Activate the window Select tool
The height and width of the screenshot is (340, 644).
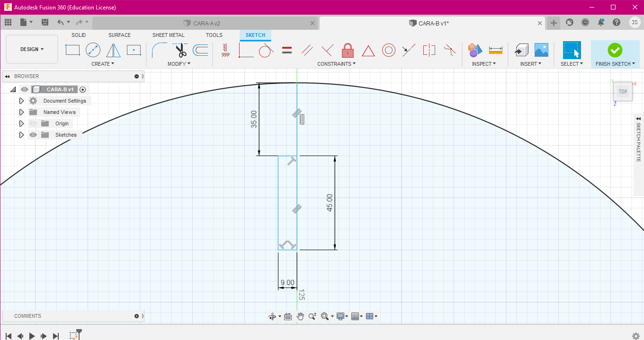point(572,50)
